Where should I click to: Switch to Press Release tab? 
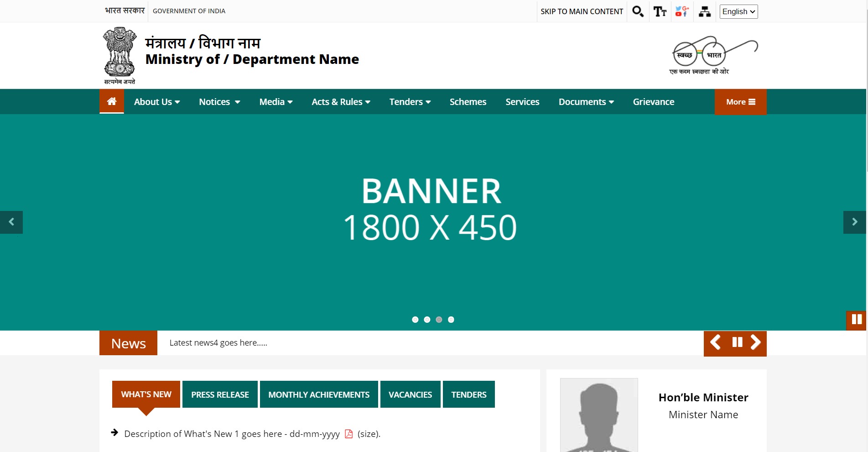220,394
